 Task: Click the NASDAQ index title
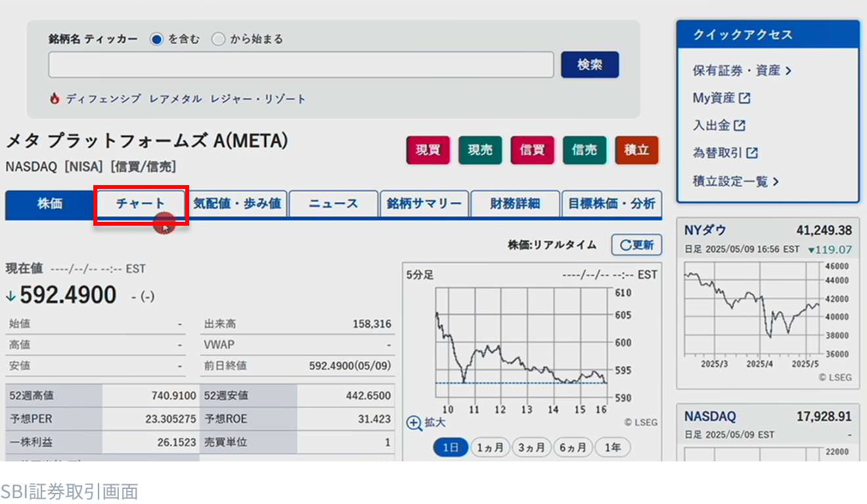pos(710,416)
